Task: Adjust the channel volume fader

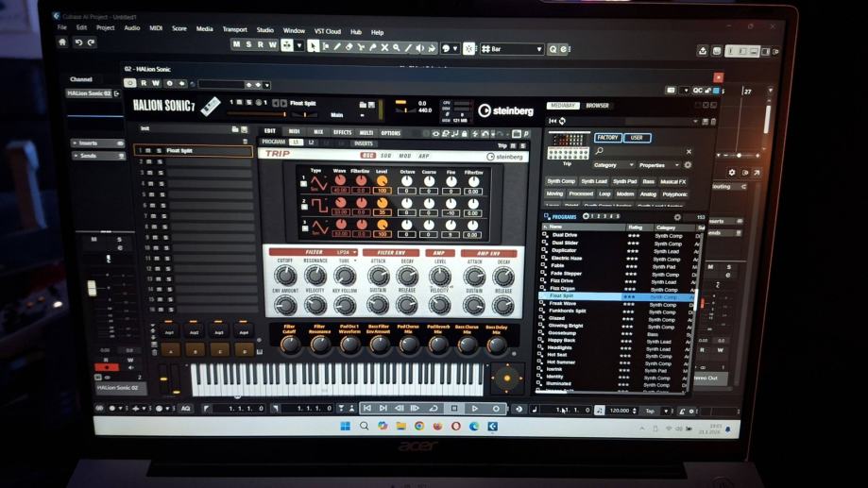Action: [92, 288]
